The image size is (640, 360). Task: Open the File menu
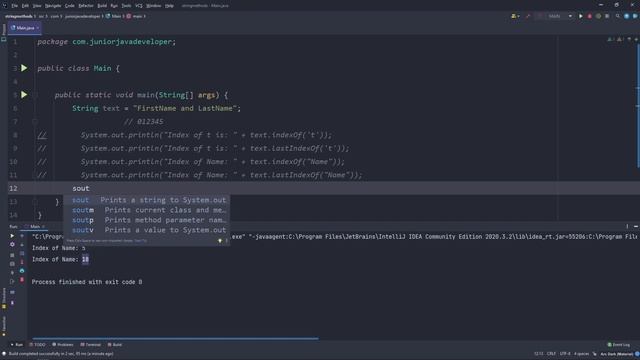point(15,6)
